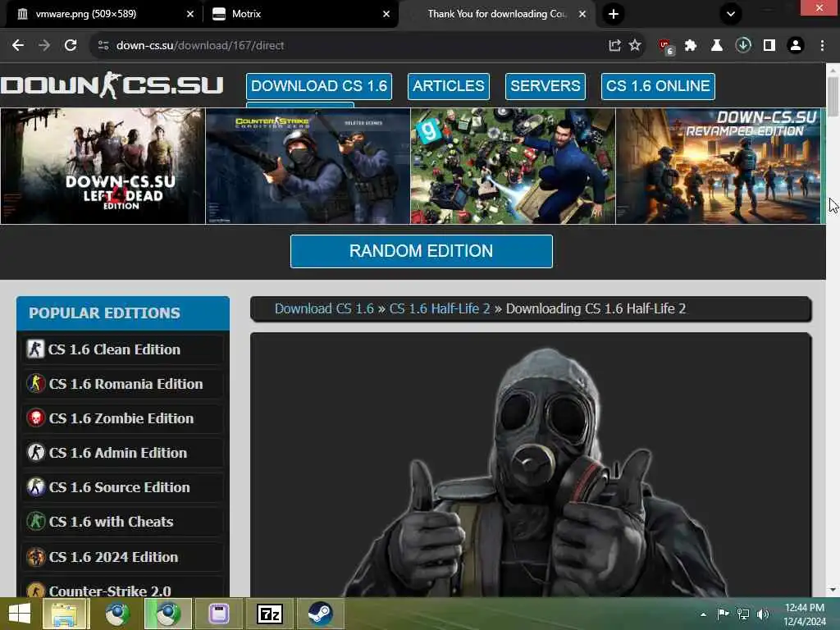The width and height of the screenshot is (840, 630).
Task: Open the Revamped Edition banner
Action: click(718, 166)
